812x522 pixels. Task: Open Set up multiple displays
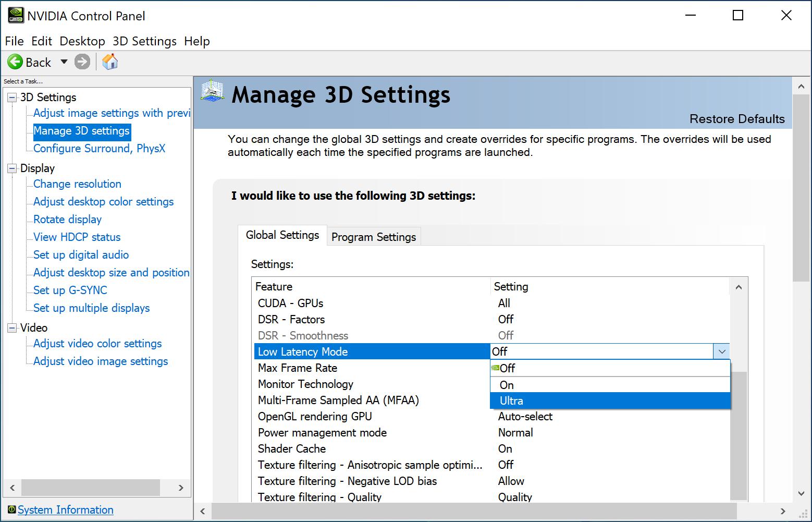click(91, 308)
